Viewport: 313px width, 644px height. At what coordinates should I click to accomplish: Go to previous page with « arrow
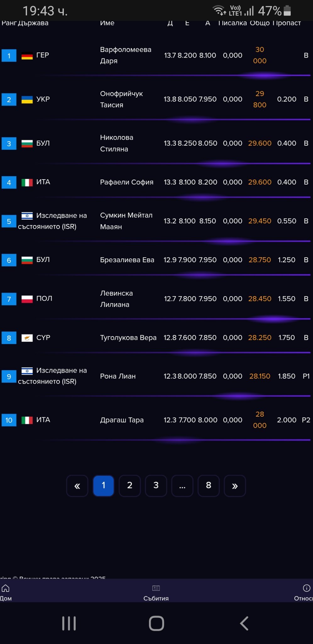pos(77,486)
